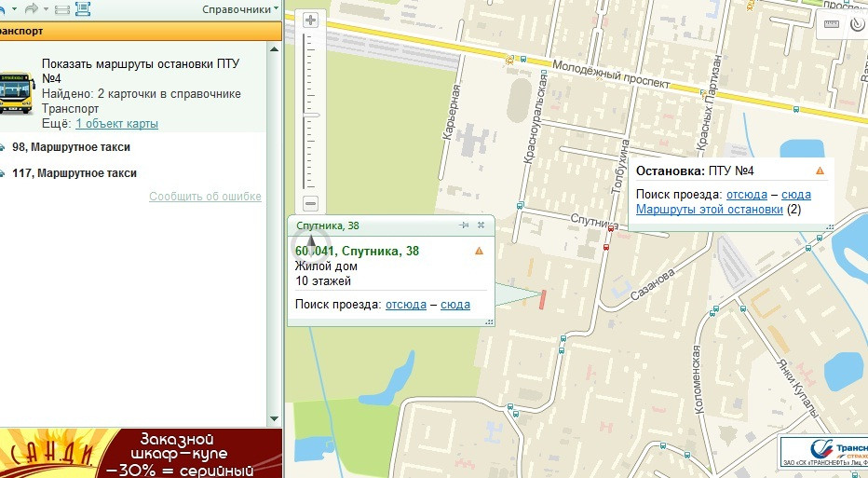Click the forward arrow navigation icon
This screenshot has height=478, width=868.
coord(32,8)
